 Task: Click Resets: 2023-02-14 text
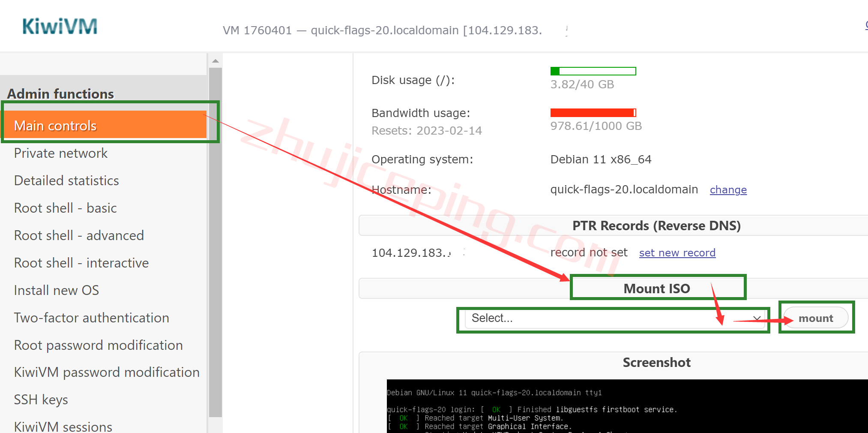[x=426, y=131]
